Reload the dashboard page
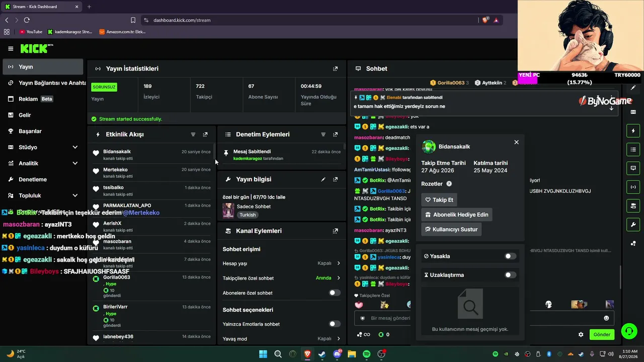644x362 pixels. tap(27, 20)
